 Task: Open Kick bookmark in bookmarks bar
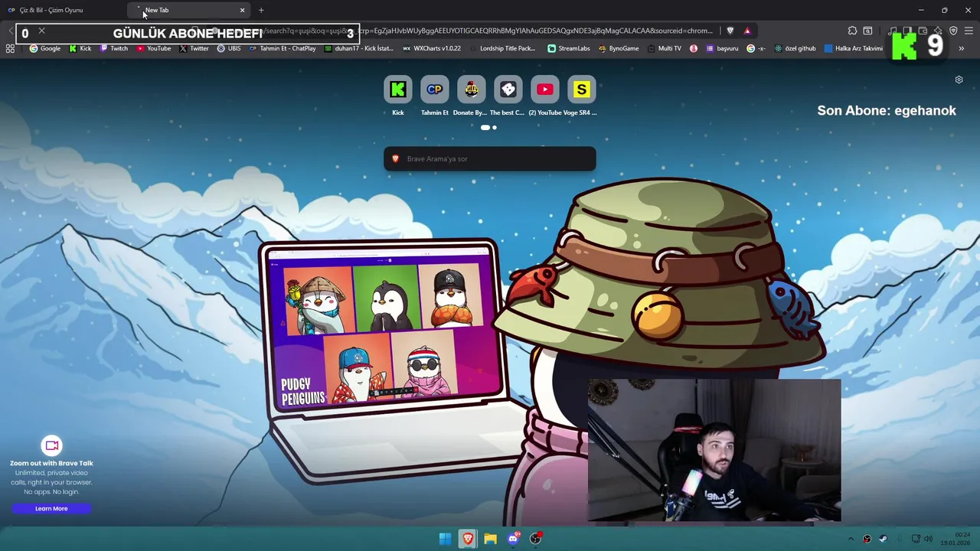click(x=80, y=48)
